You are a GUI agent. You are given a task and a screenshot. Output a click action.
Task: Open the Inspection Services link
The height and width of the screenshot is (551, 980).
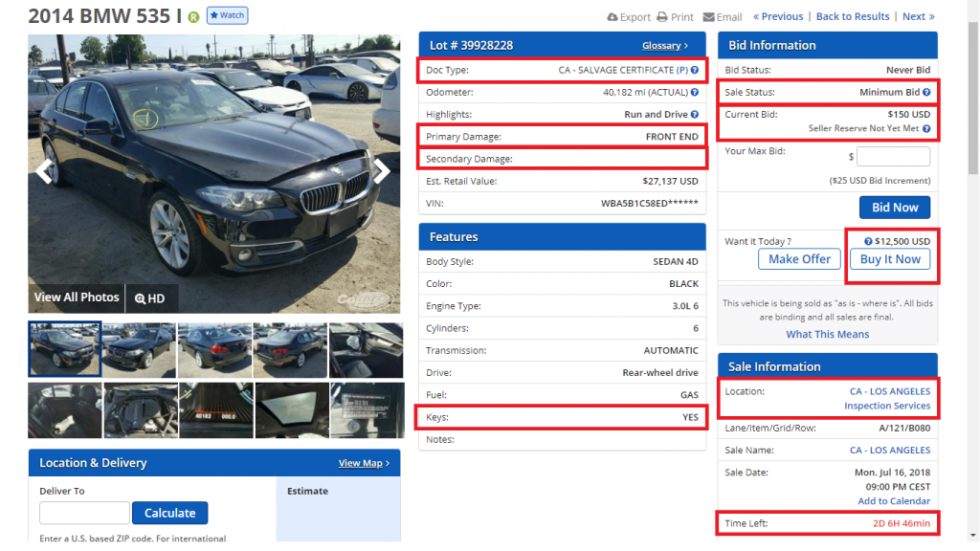click(x=887, y=406)
